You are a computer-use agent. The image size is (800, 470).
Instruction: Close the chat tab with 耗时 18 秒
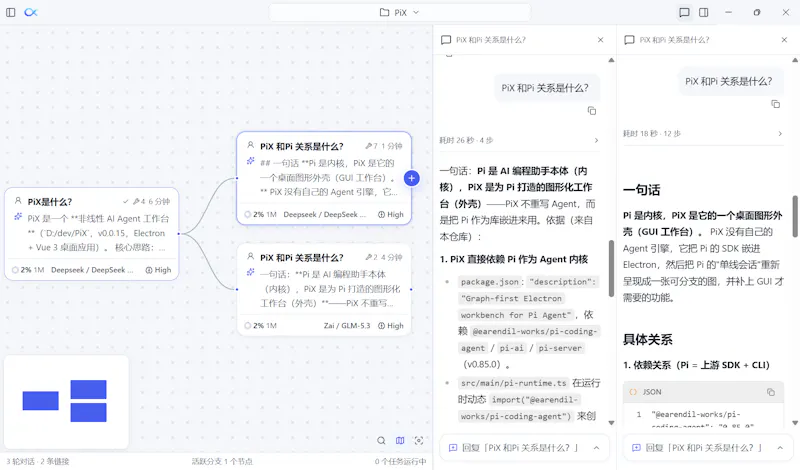pyautogui.click(x=784, y=40)
